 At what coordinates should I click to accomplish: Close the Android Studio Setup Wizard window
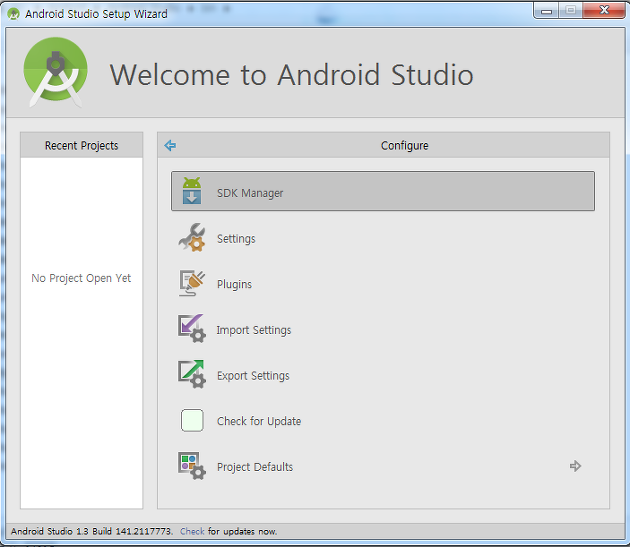click(x=604, y=10)
